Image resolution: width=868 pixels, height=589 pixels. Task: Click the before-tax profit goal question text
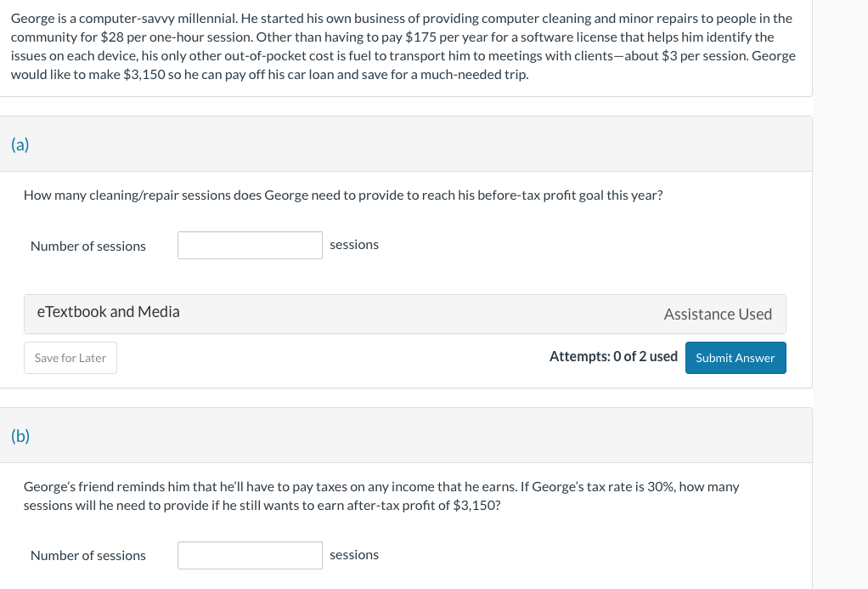(343, 195)
